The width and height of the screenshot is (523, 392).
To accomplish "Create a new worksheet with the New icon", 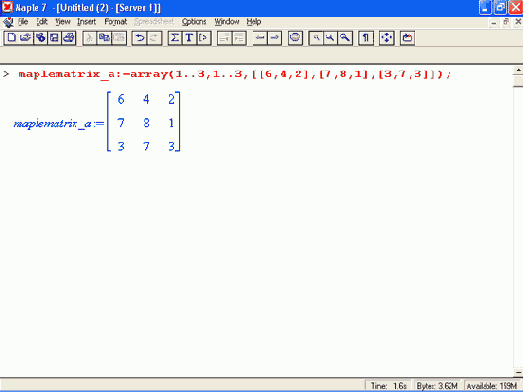I will [x=12, y=38].
